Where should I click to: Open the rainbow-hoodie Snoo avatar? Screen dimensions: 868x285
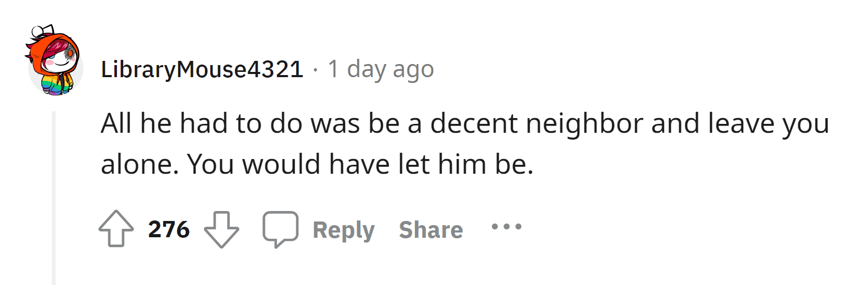[x=54, y=61]
